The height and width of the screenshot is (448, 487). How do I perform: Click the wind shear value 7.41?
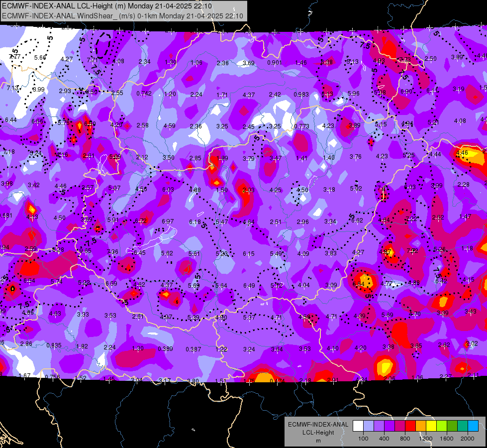[x=383, y=188]
